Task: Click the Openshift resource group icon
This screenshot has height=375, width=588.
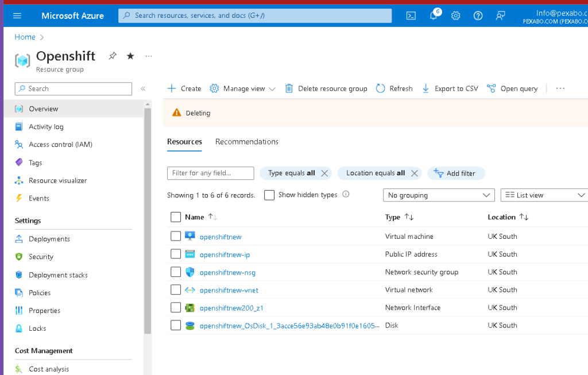Action: click(22, 60)
